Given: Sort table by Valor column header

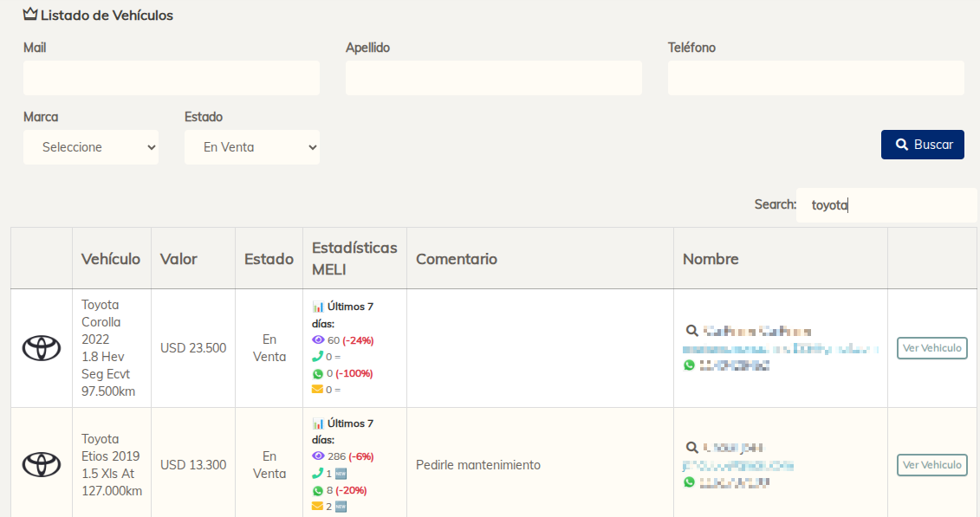Looking at the screenshot, I should (178, 259).
